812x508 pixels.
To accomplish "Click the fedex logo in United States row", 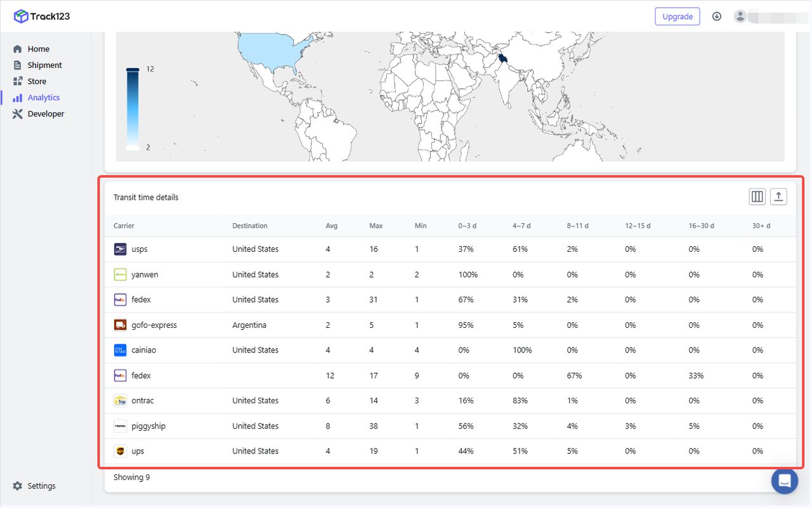I will [120, 299].
